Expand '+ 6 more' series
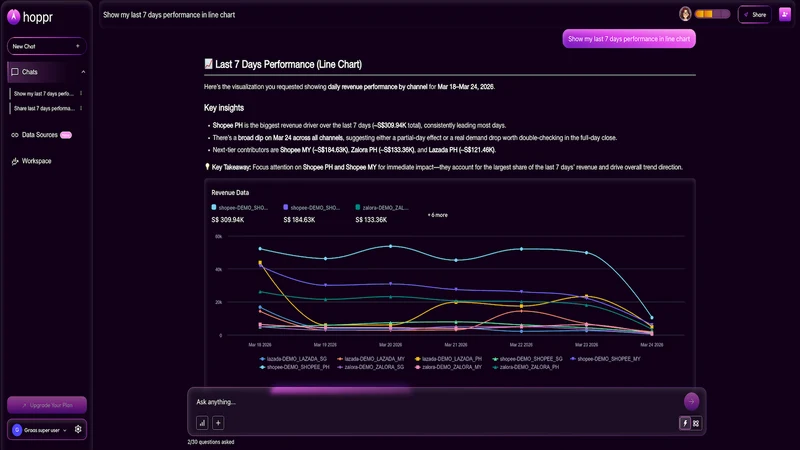 click(438, 215)
